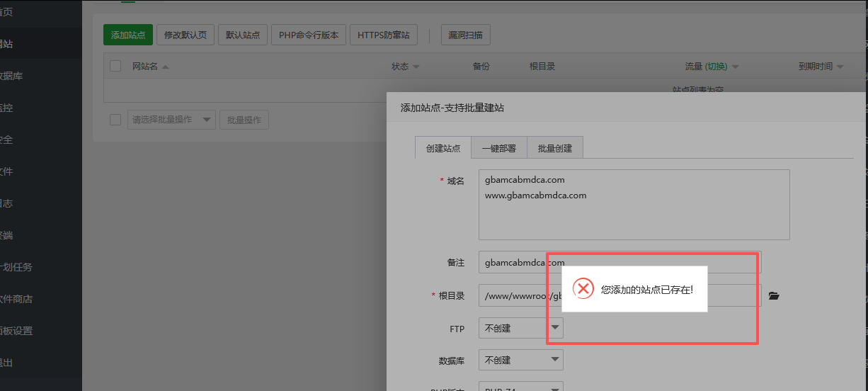The image size is (868, 391).
Task: Click the 您添加的站点已存在! message text
Action: [x=647, y=289]
